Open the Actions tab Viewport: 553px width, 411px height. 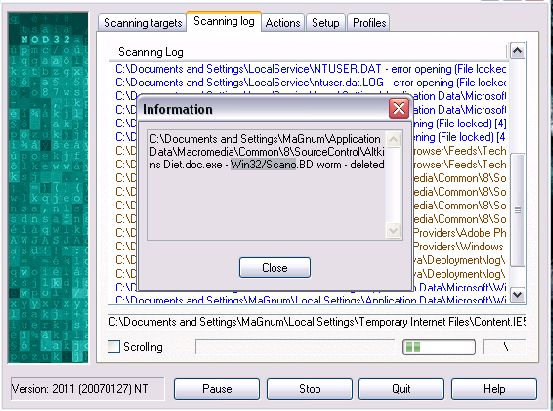(283, 23)
